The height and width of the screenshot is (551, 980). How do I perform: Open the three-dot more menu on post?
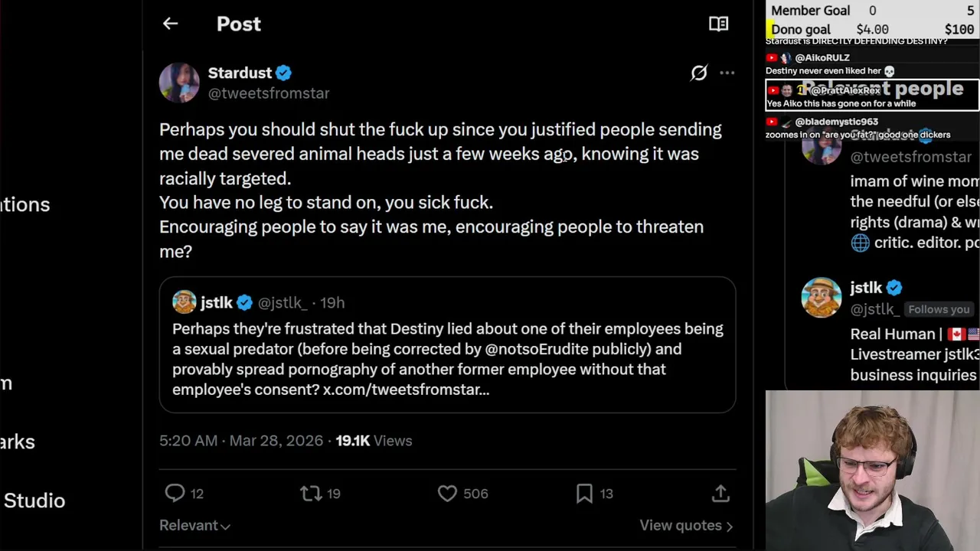pos(727,73)
